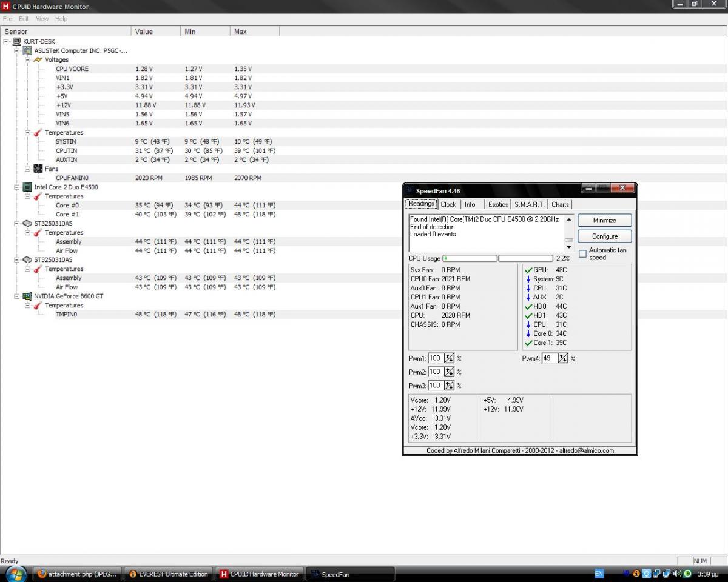Click the Max column header
Screen dimensions: 728x582
click(x=255, y=32)
